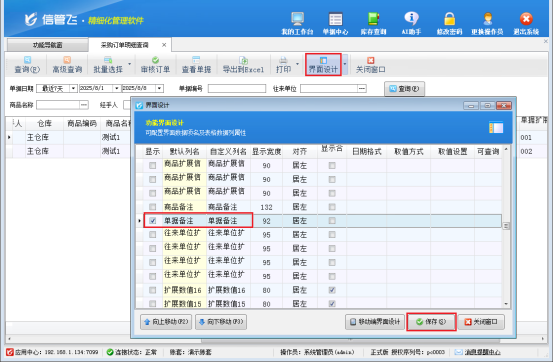Save the layout with 保存(S)
Screen dimensions: 554x362
click(x=431, y=322)
